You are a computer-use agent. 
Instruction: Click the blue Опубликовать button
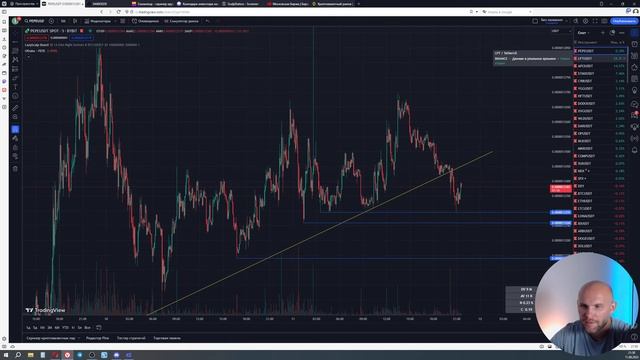click(x=624, y=21)
